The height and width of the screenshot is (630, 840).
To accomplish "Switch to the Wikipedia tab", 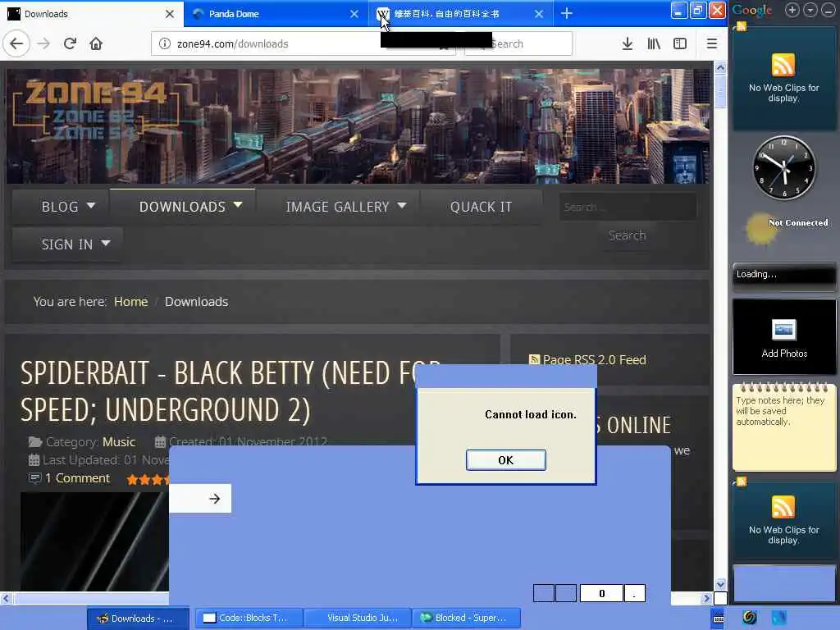I will click(461, 13).
